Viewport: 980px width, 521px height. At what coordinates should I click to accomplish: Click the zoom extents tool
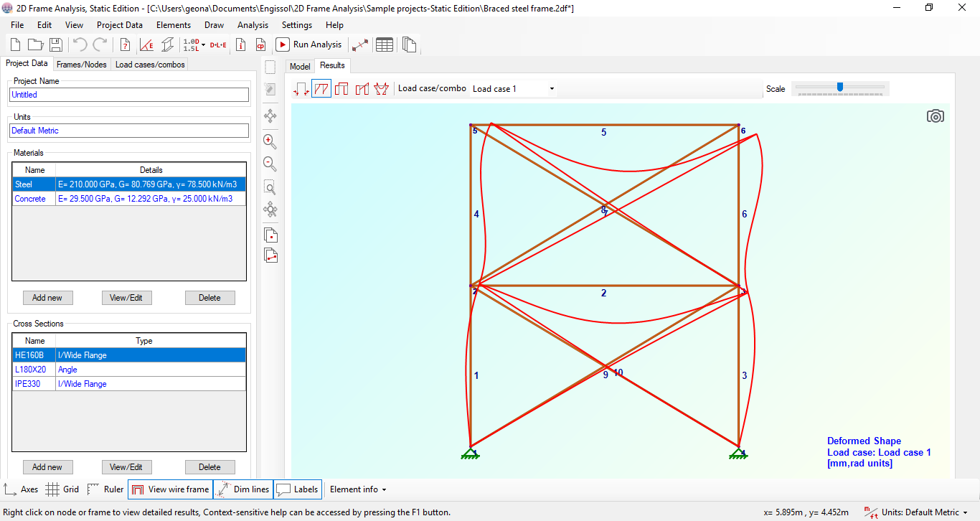click(x=270, y=210)
